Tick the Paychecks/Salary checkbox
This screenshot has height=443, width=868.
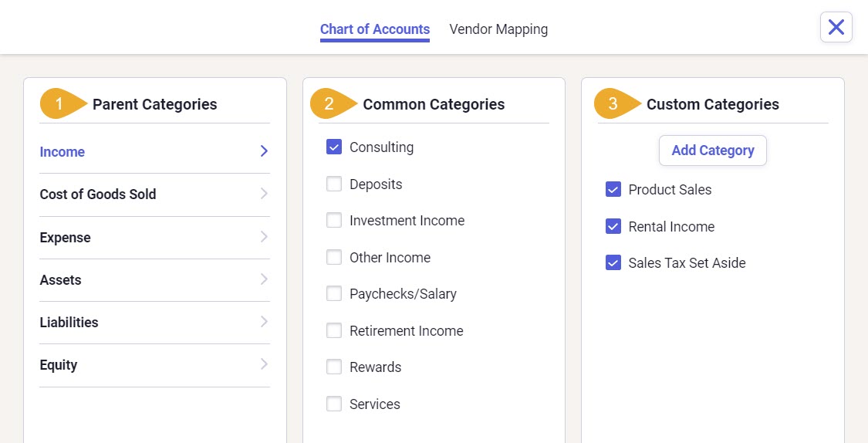334,293
